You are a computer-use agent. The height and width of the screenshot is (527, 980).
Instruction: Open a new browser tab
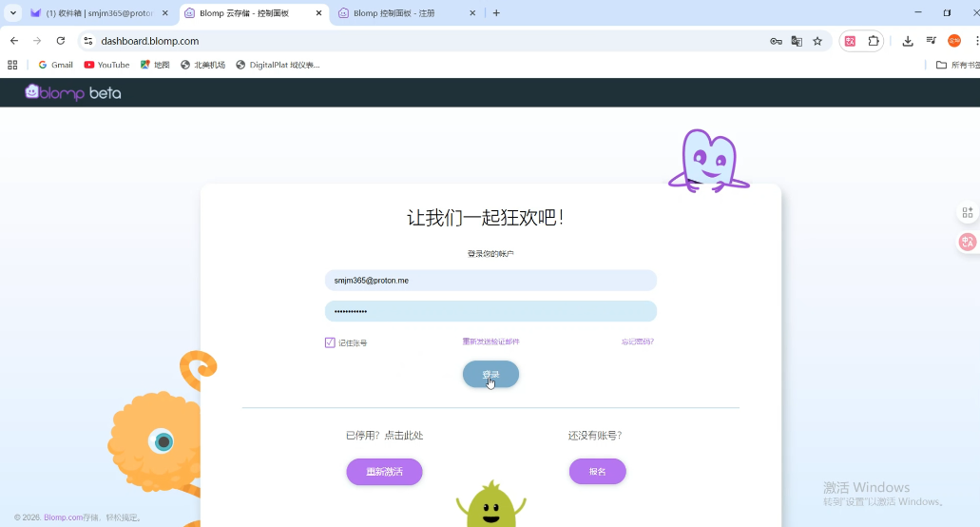pyautogui.click(x=496, y=13)
